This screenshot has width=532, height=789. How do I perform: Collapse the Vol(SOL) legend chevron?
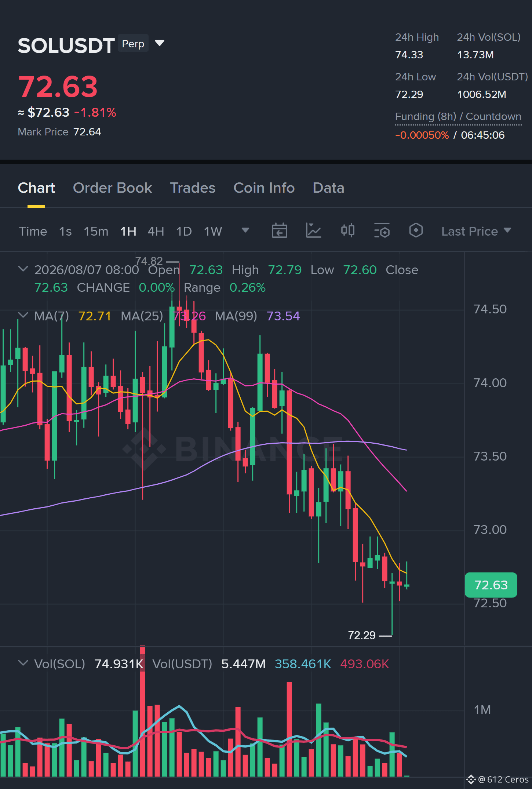tap(23, 663)
